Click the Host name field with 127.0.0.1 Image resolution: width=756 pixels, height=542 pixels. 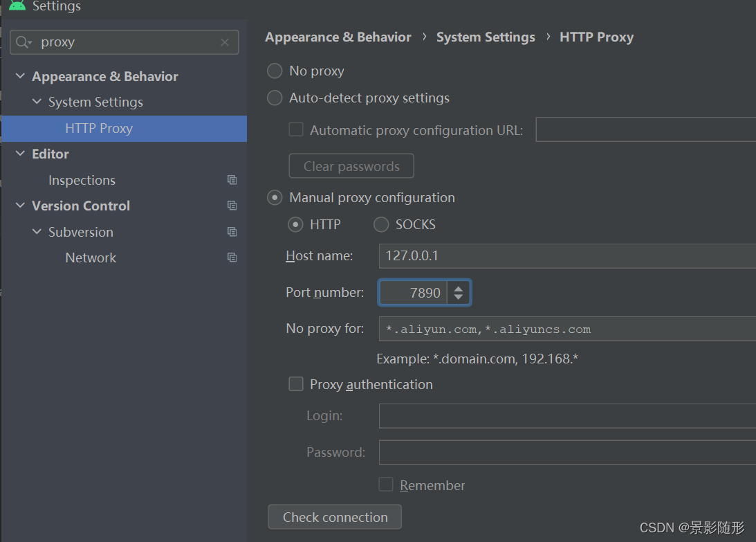567,256
